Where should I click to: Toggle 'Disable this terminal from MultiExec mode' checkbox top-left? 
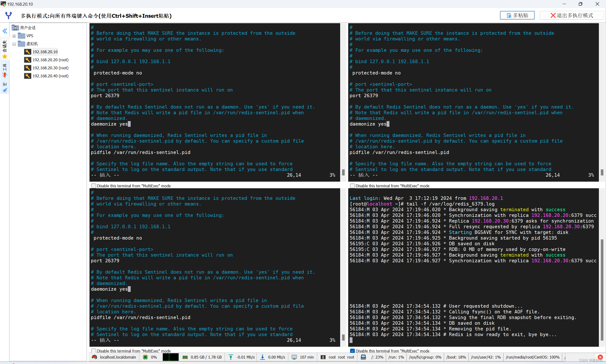(93, 186)
